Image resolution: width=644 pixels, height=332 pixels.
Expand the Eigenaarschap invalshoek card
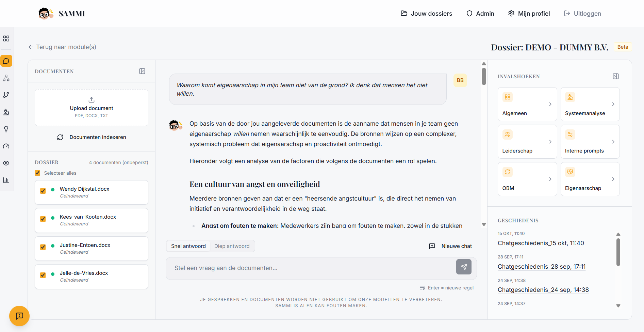pos(590,179)
